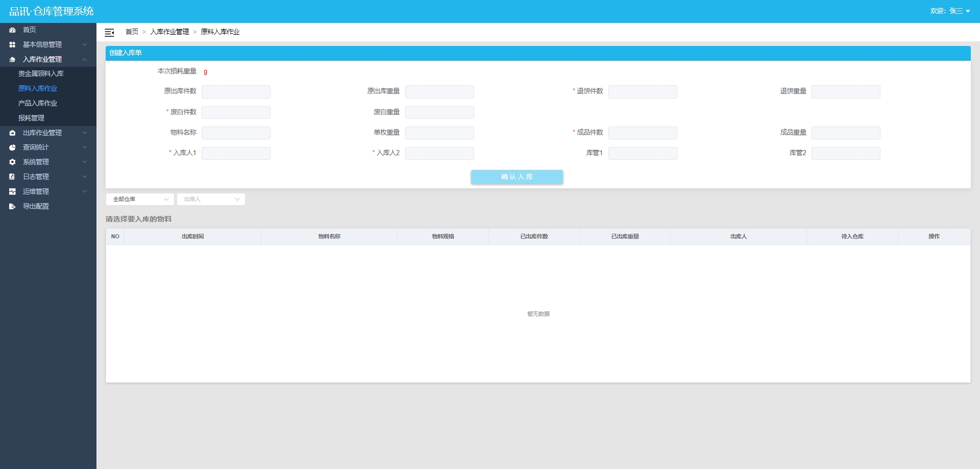The image size is (980, 469).
Task: Expand 查询统计 chevron arrow
Action: 85,147
